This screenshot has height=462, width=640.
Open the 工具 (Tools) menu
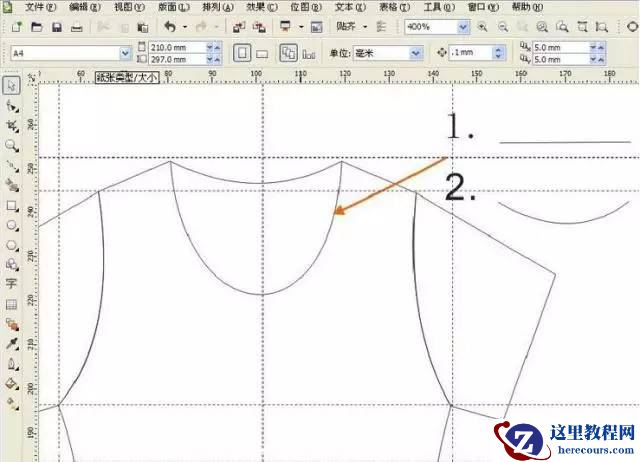pos(439,7)
